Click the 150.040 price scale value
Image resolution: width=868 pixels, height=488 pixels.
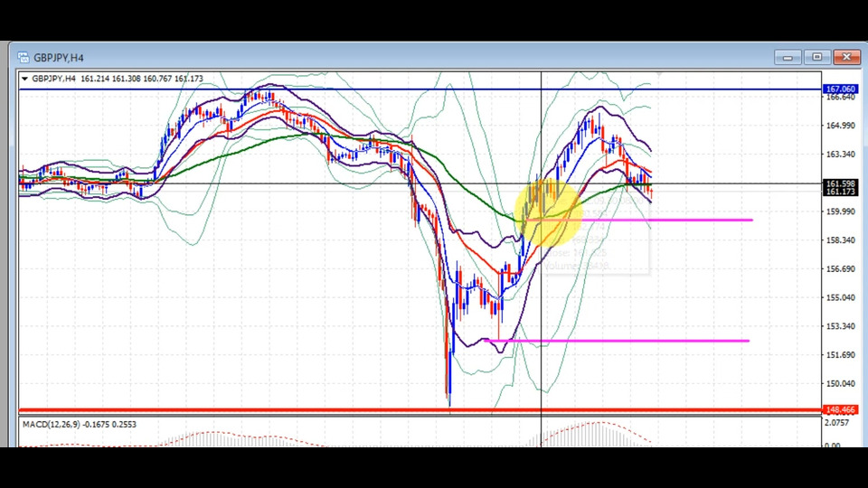[x=840, y=383]
